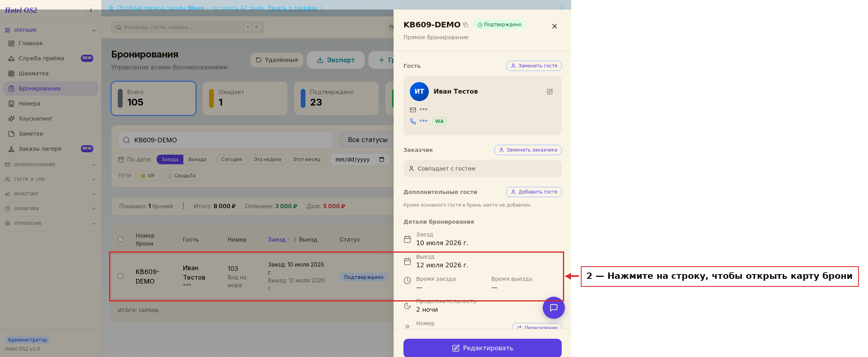Select Бронирования in the sidebar

pyautogui.click(x=50, y=88)
